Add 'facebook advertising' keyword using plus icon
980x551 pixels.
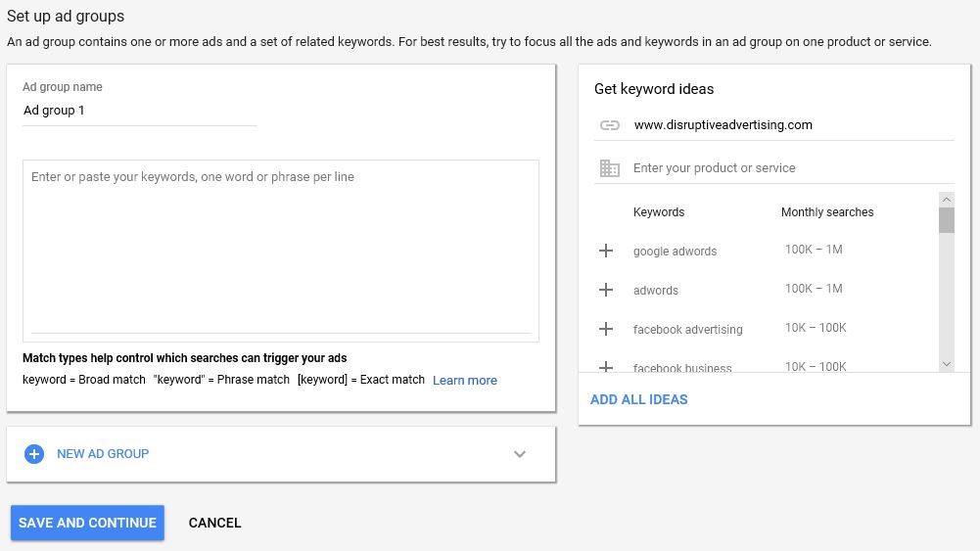(606, 329)
